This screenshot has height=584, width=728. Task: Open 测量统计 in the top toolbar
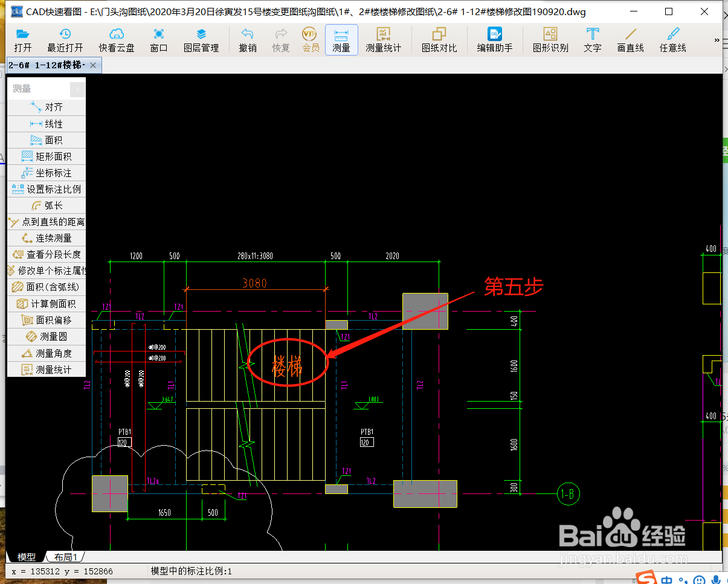383,40
